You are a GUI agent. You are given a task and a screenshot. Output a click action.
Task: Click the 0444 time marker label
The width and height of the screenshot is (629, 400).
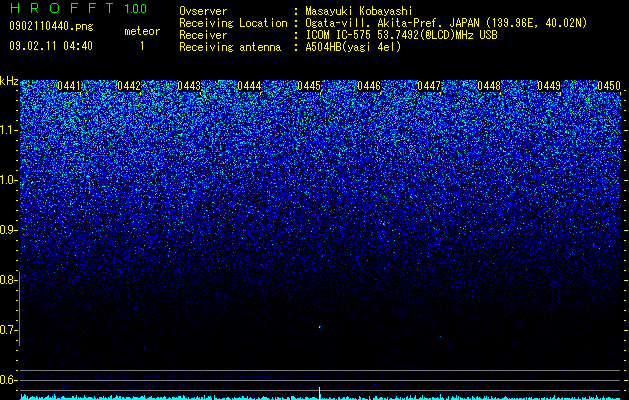(x=249, y=86)
